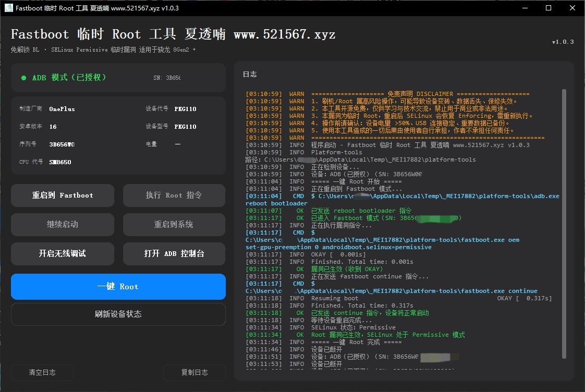Click the log line ===== 一键 Root 完成 =====
The height and width of the screenshot is (392, 585).
click(x=323, y=342)
